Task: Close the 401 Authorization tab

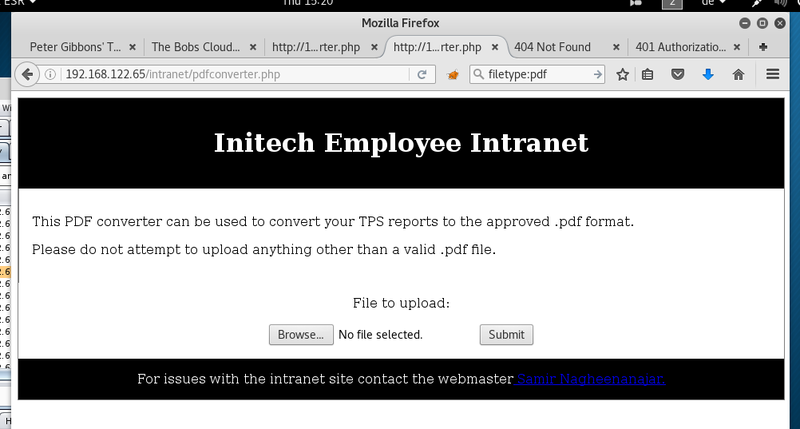Action: click(x=738, y=47)
